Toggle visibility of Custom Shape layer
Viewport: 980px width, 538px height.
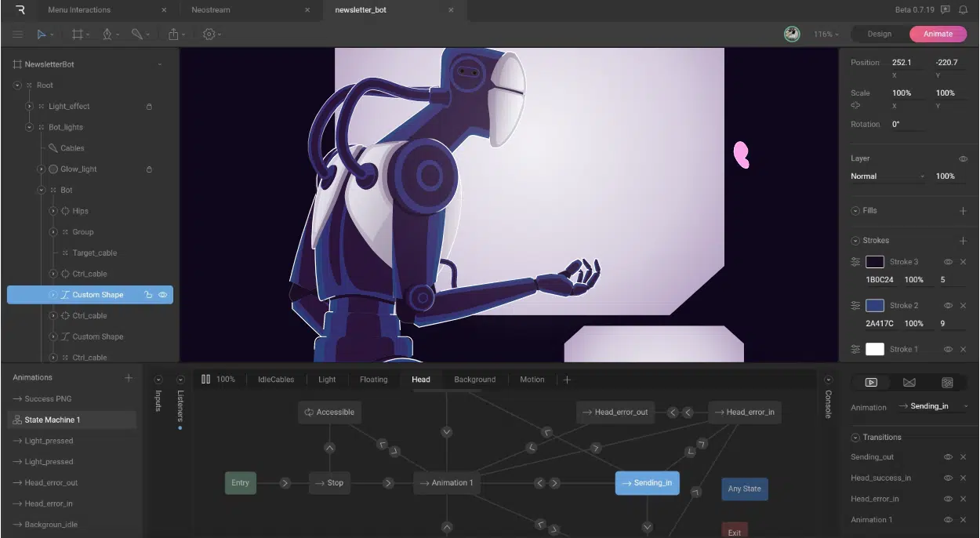coord(163,295)
